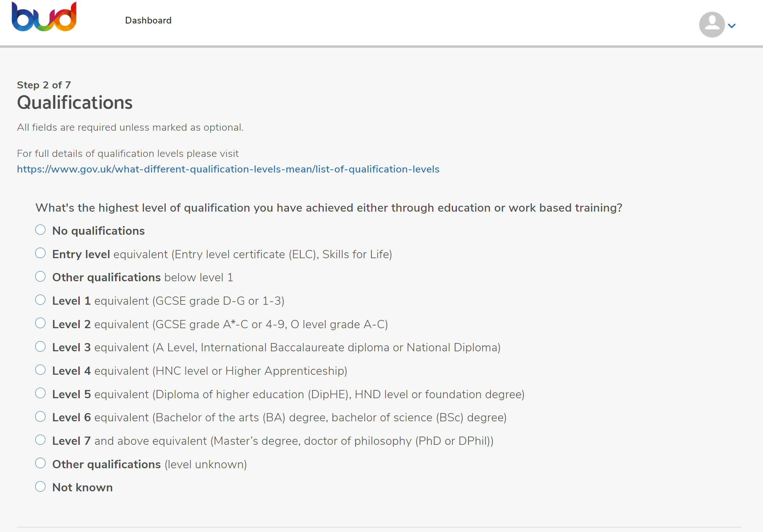Choose Other qualifications level unknown
763x532 pixels.
pos(40,464)
